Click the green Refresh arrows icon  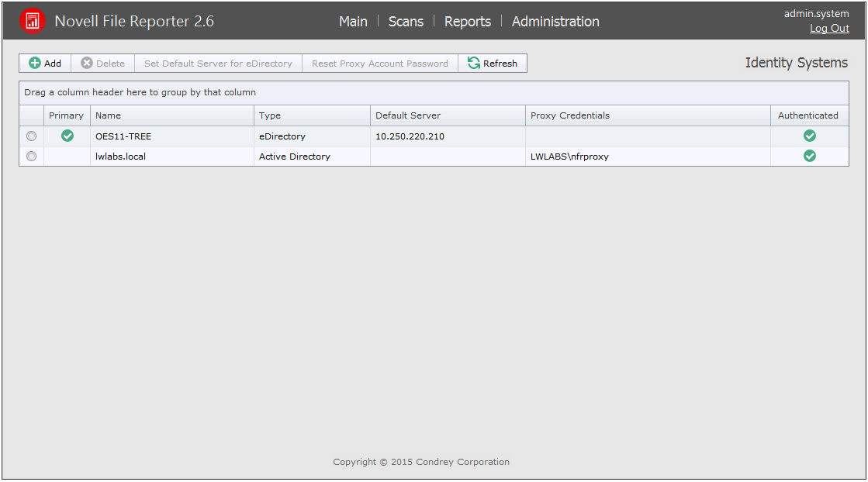pos(474,63)
